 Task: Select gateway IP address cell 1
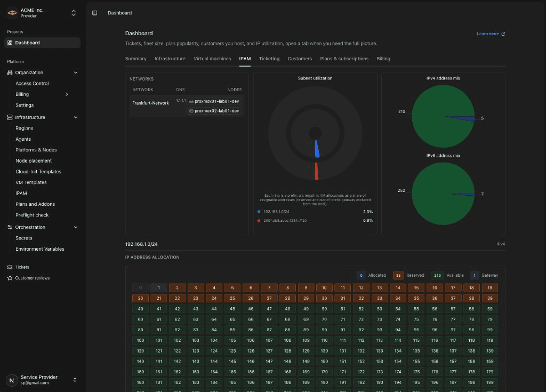[159, 288]
